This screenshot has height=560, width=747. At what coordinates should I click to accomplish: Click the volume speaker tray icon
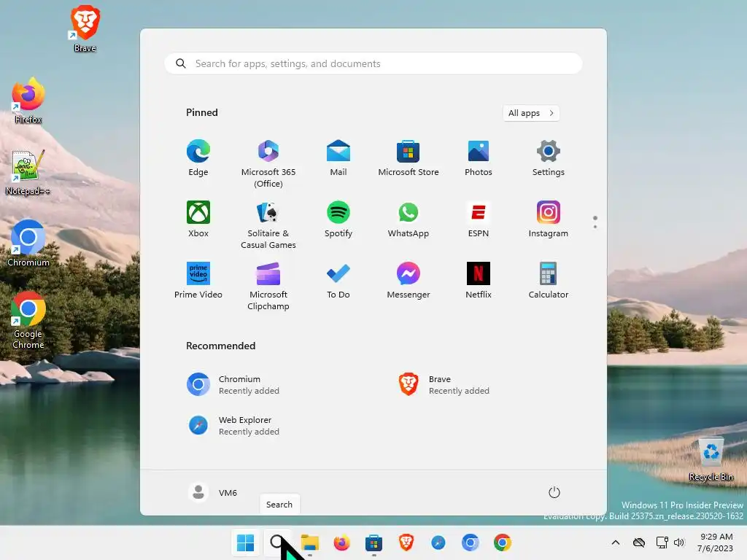679,542
